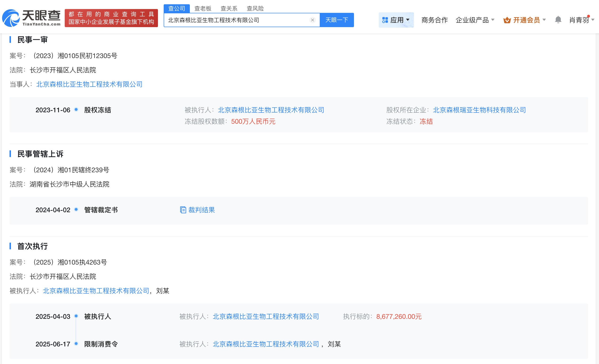
Task: Click the red banner about 国家中小企业发展子基金
Action: (x=111, y=18)
